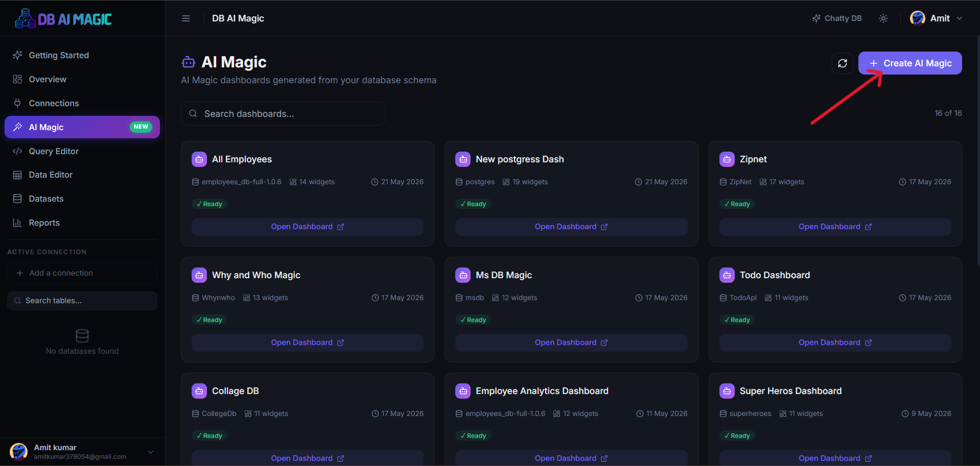Click the NEW badge on AI Magic
This screenshot has width=980, height=466.
141,127
